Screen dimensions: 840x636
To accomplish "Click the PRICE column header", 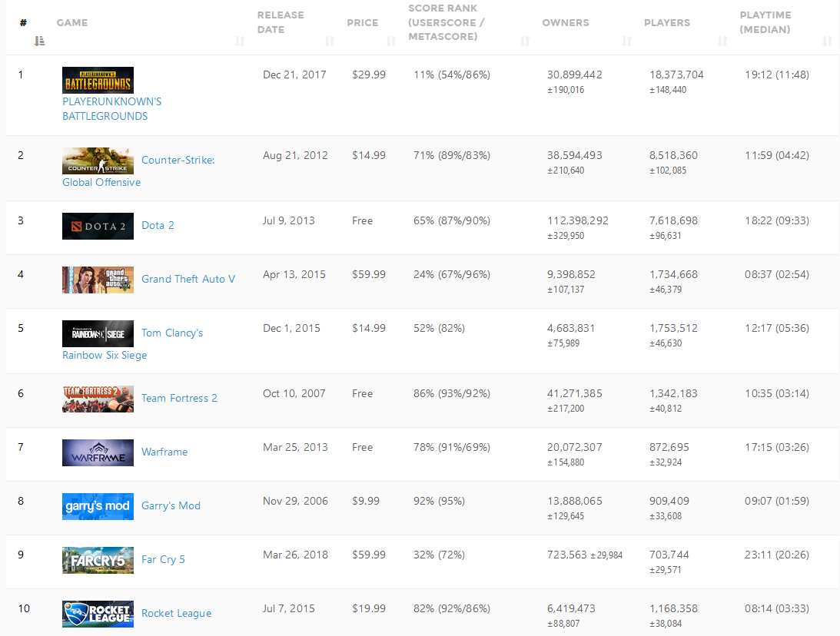I will click(x=363, y=22).
